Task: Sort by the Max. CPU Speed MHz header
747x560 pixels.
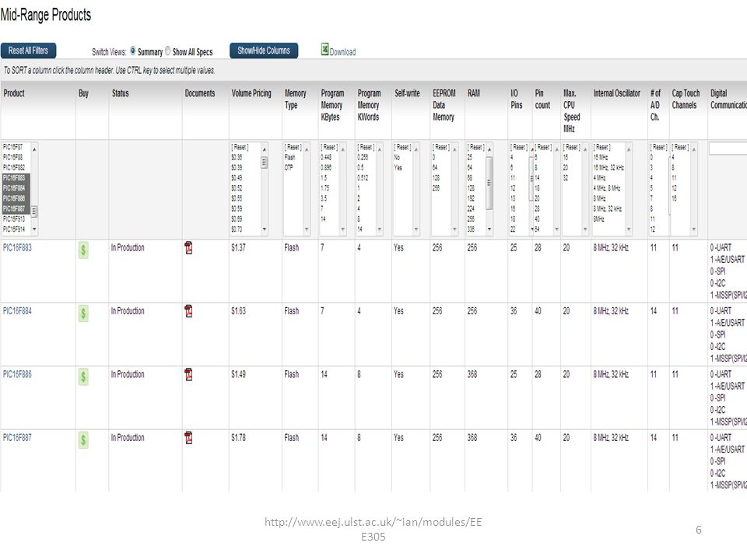Action: [x=572, y=111]
